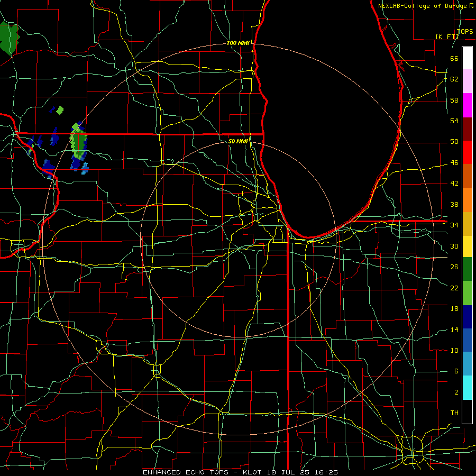Screen dimensions: 476x476
Task: Click the 34 legend value
Action: coord(454,225)
